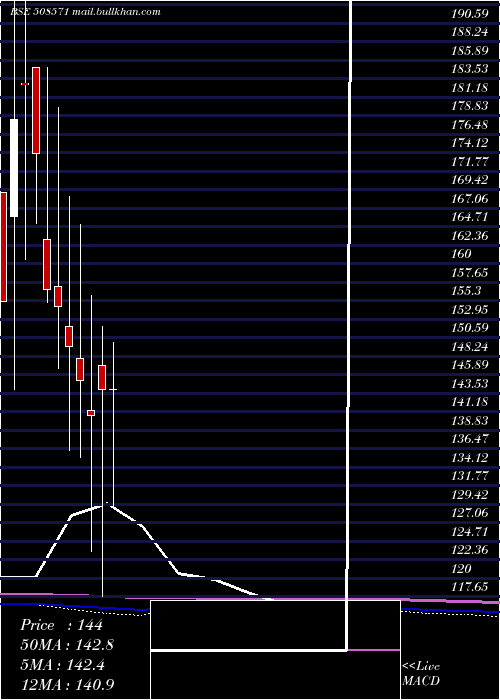
Task: Select the 157.65 price axis label
Action: point(470,273)
